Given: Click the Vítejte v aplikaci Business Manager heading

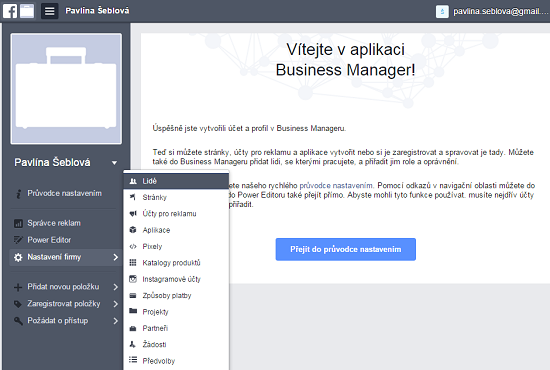Looking at the screenshot, I should tap(346, 60).
